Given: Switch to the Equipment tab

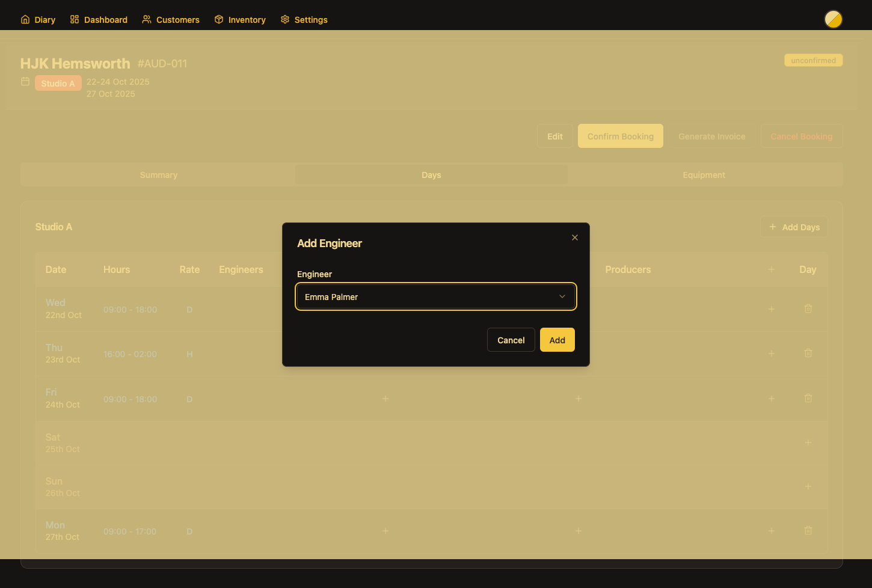Looking at the screenshot, I should click(x=704, y=175).
